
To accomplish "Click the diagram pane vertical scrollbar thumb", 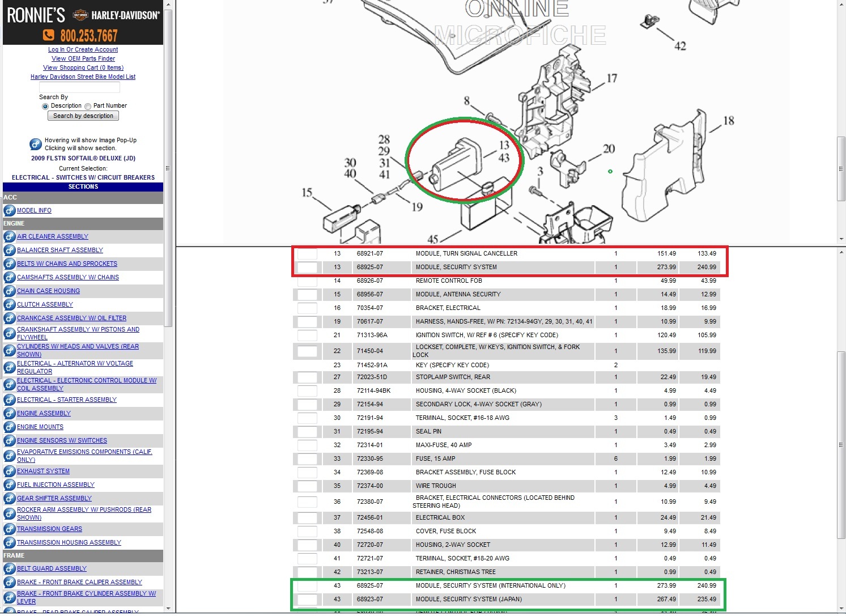I will click(841, 168).
